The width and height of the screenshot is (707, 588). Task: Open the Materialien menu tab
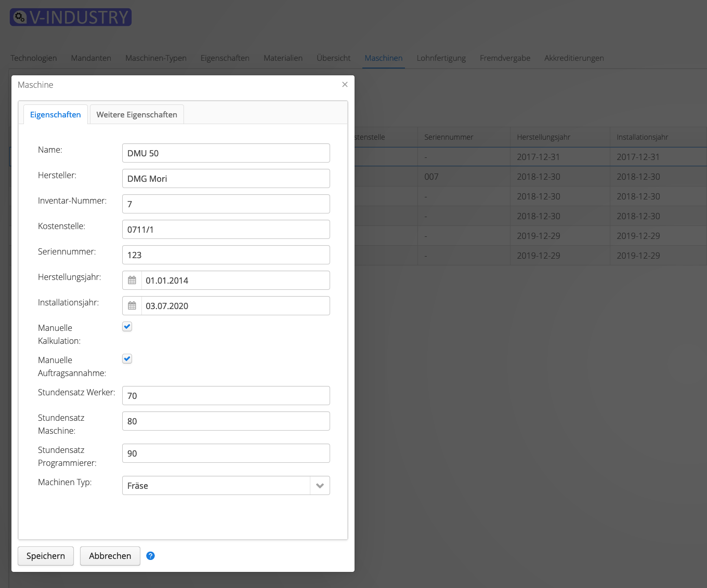click(283, 58)
